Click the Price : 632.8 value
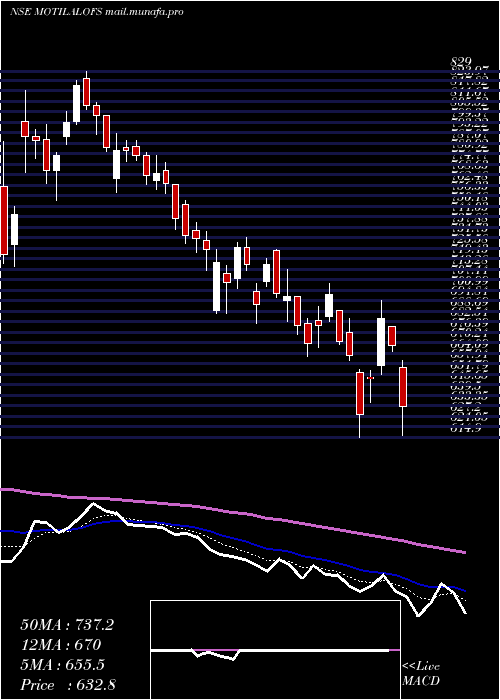Image resolution: width=500 pixels, height=700 pixels. point(68,685)
